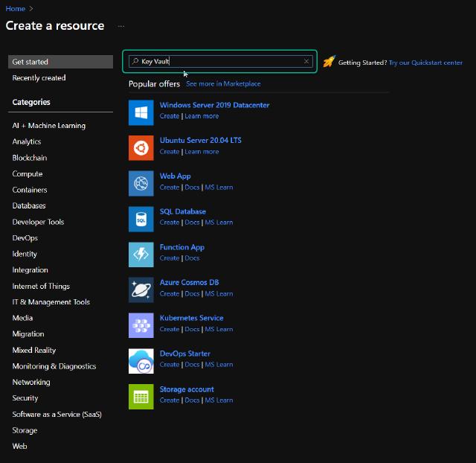Select the Recently created tab
This screenshot has height=463, width=476.
39,78
